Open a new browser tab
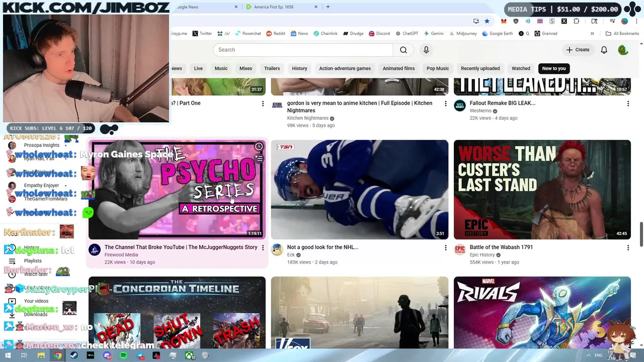This screenshot has height=362, width=644. pos(328,7)
